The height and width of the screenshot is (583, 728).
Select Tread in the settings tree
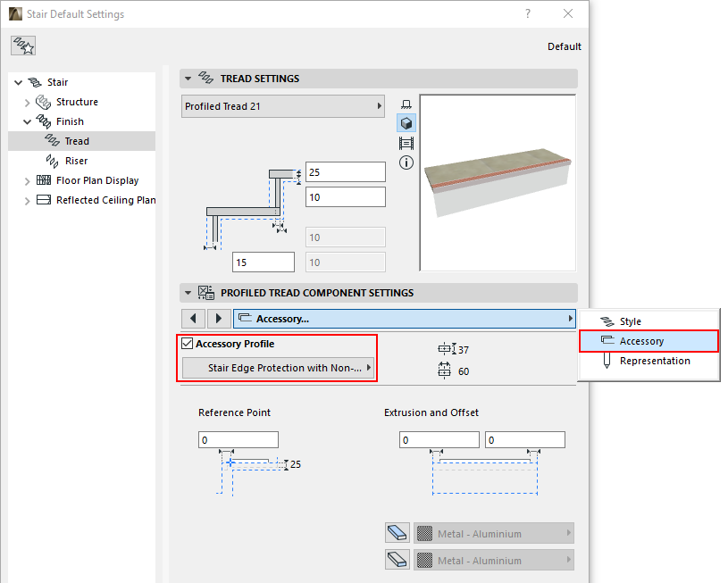(x=81, y=141)
